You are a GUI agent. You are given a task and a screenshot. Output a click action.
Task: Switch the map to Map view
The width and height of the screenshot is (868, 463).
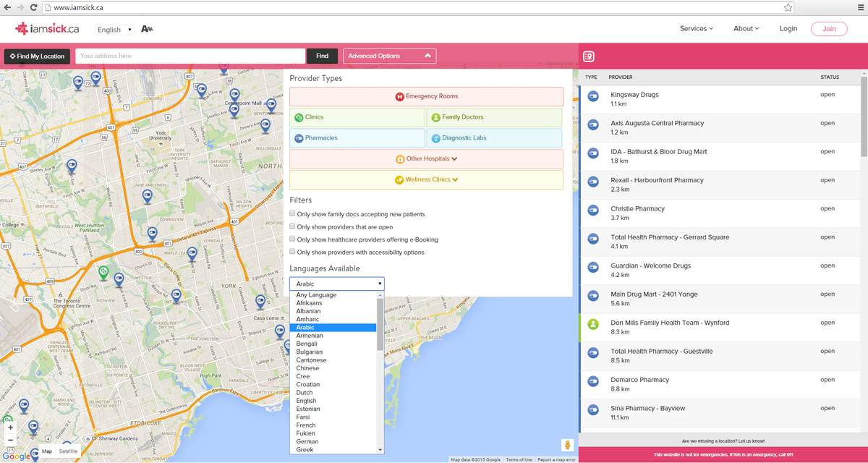(46, 451)
